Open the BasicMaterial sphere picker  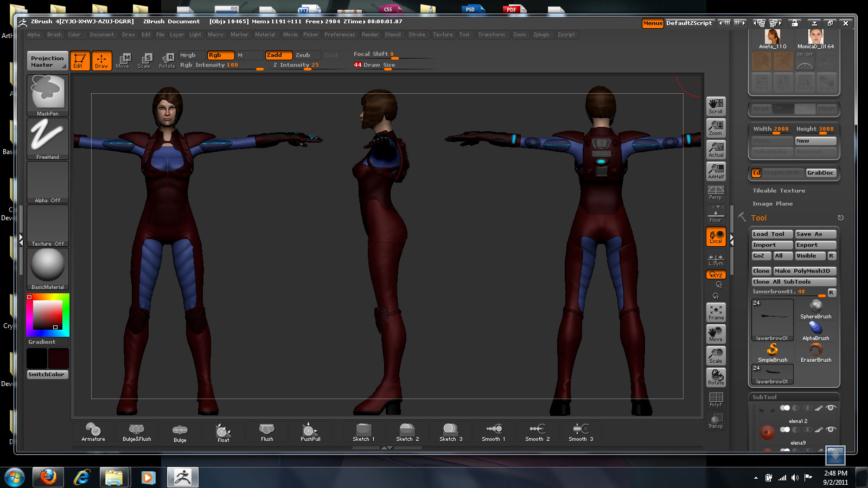(48, 268)
